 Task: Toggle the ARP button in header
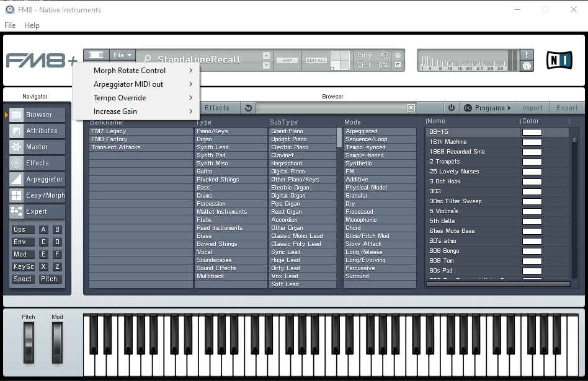coord(287,60)
